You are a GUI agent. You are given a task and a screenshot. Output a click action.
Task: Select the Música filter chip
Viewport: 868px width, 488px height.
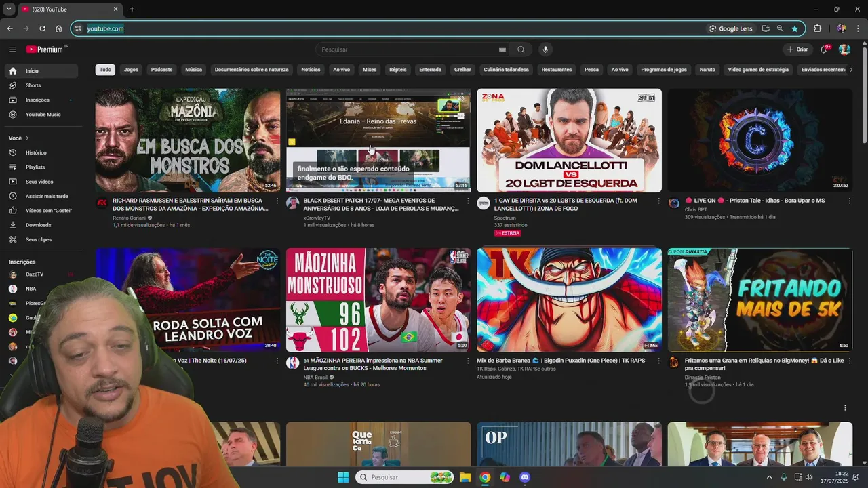(x=193, y=70)
